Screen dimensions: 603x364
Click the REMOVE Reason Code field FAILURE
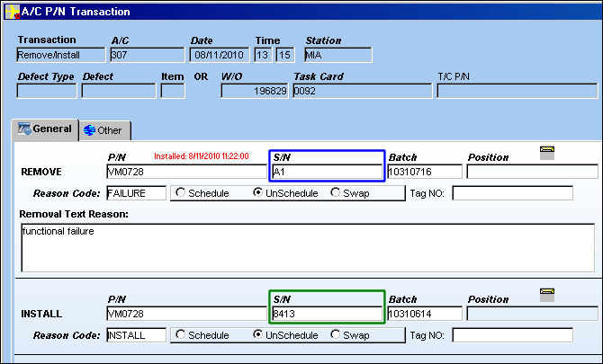tap(137, 193)
